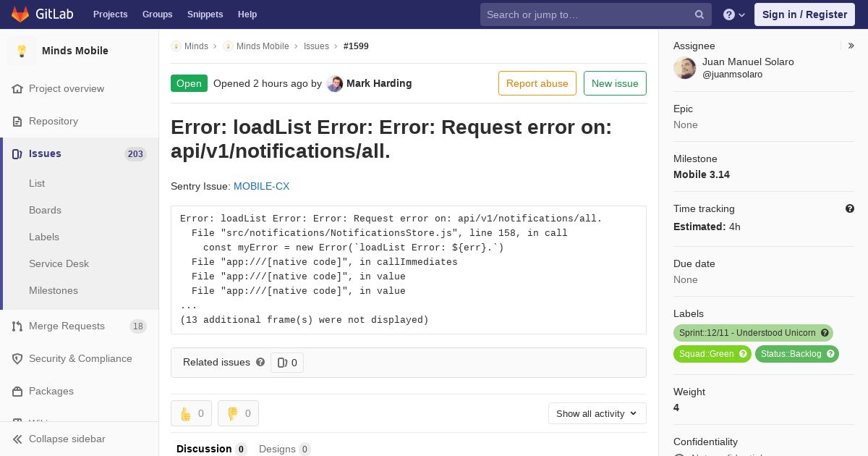Open the Milestones sidebar item
868x456 pixels.
click(54, 290)
